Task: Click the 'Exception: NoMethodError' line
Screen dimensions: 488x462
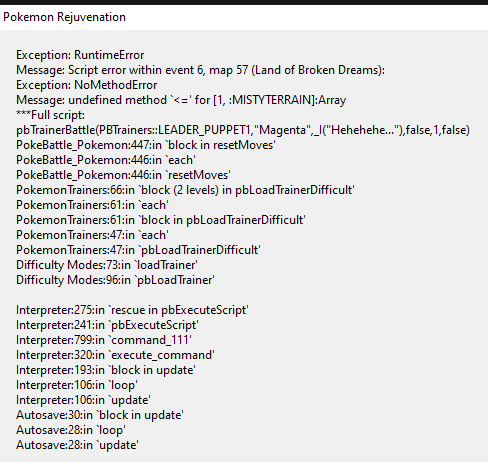Action: pyautogui.click(x=86, y=85)
